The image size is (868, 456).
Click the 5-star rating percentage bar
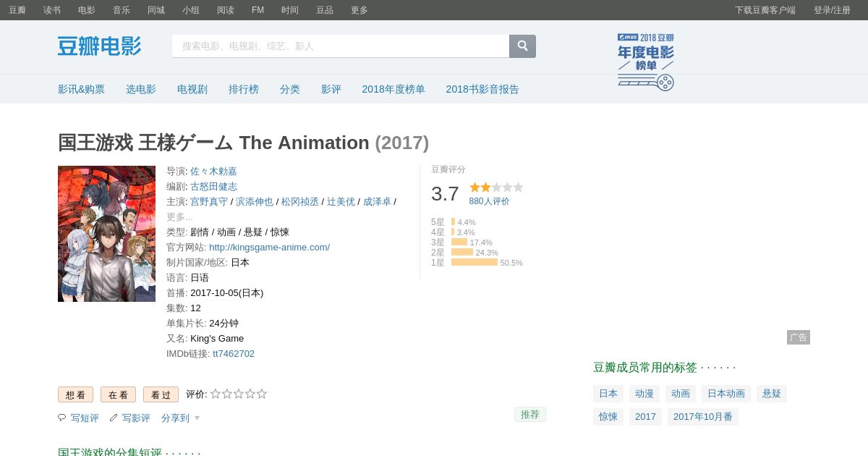point(454,222)
